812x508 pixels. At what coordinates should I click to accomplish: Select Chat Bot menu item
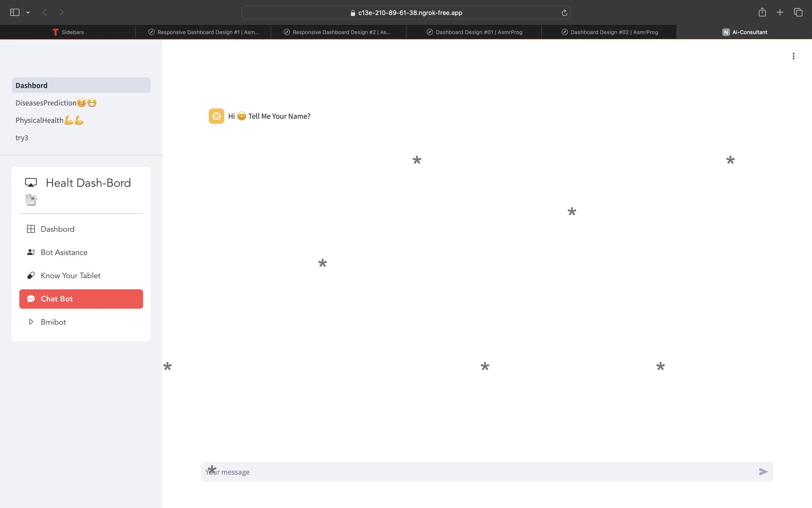[x=81, y=299]
